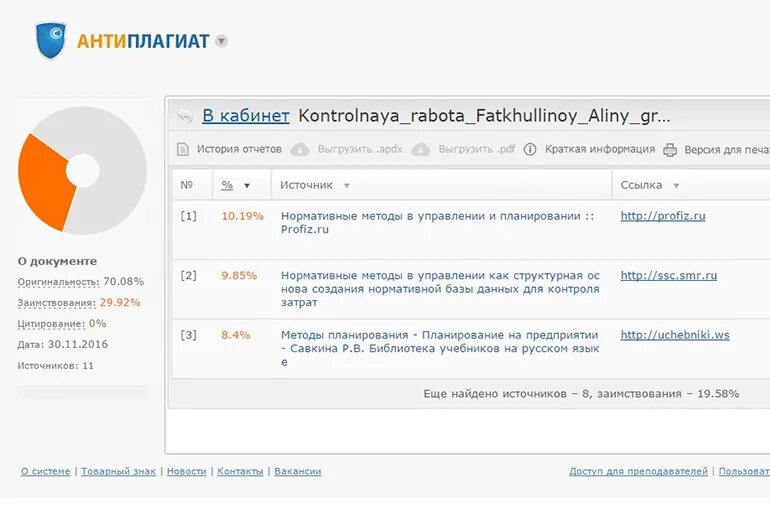Open the http://ssc.smr.ru link
The width and height of the screenshot is (770, 512).
pos(669,275)
